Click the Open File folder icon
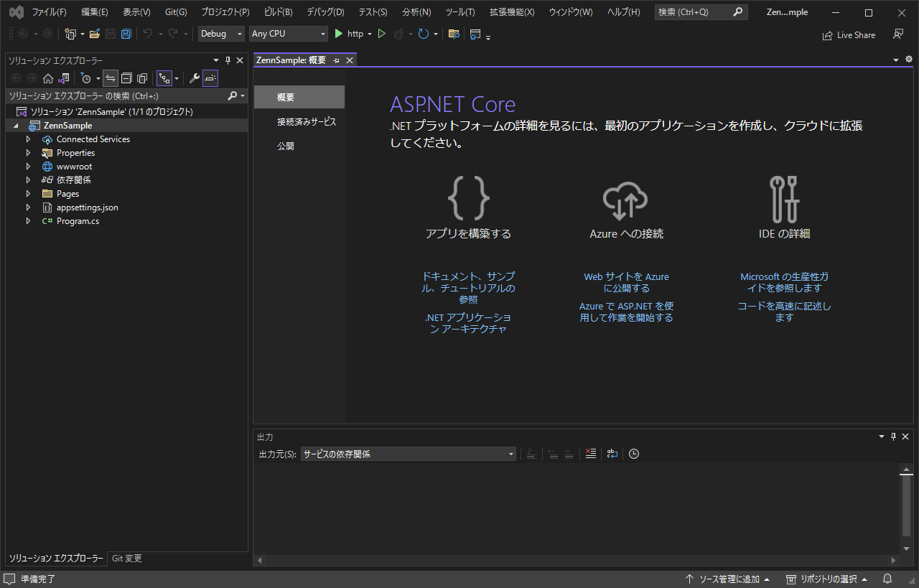The height and width of the screenshot is (588, 919). [x=95, y=34]
